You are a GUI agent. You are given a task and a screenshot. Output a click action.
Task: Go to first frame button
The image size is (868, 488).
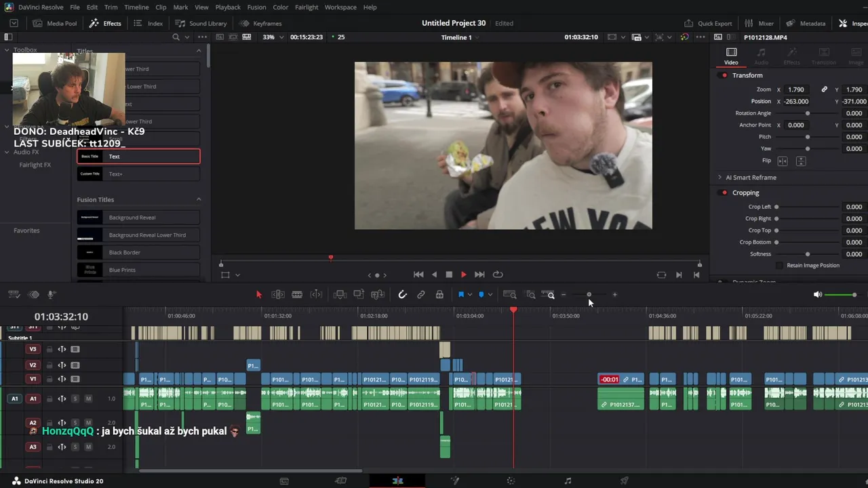pos(418,274)
